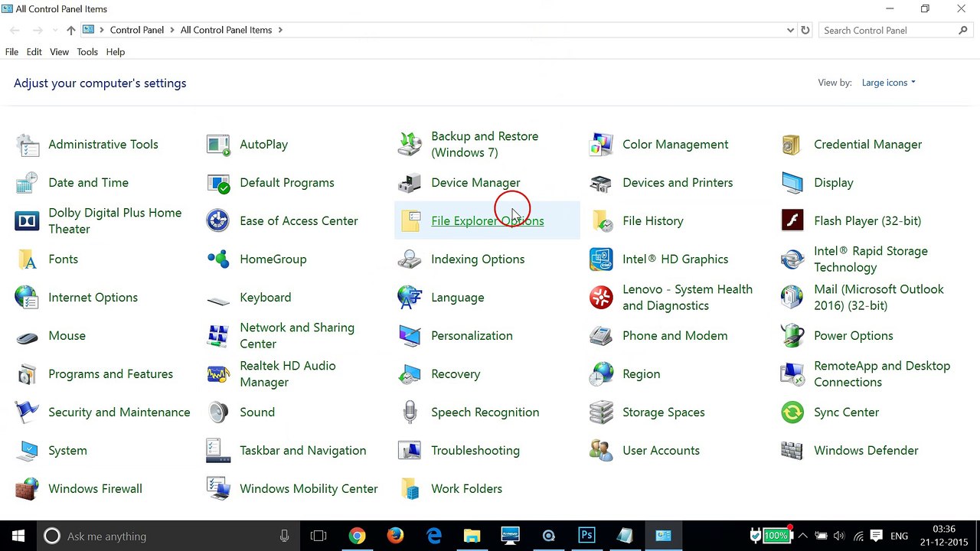This screenshot has height=551, width=980.
Task: Select the Region link
Action: pos(642,374)
